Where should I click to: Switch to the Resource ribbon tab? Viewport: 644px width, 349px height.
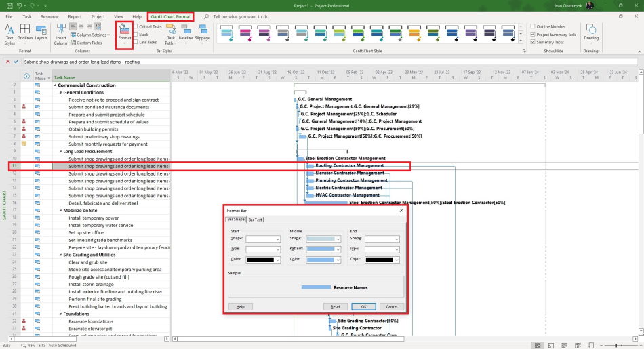49,16
